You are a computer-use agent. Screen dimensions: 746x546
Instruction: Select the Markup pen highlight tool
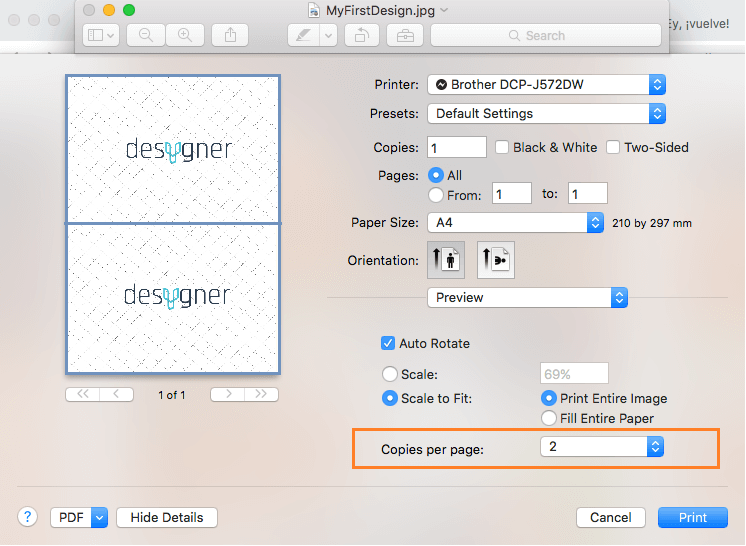[304, 35]
